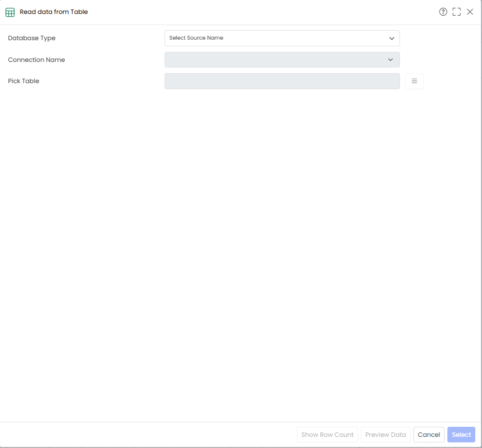Open the greyed Connection Name combo box
Image resolution: width=482 pixels, height=448 pixels.
point(282,60)
